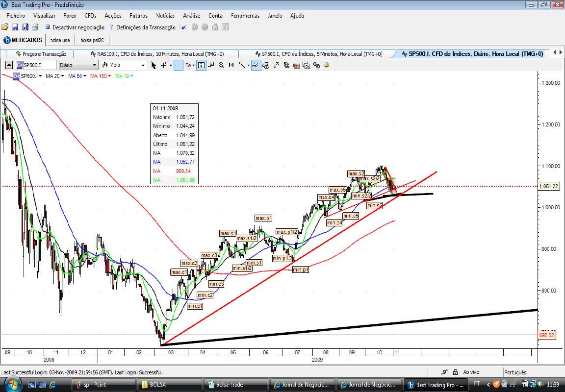Switch to SP500.I 5 Minutos chart tab
Screen dimensions: 565x392
point(318,53)
